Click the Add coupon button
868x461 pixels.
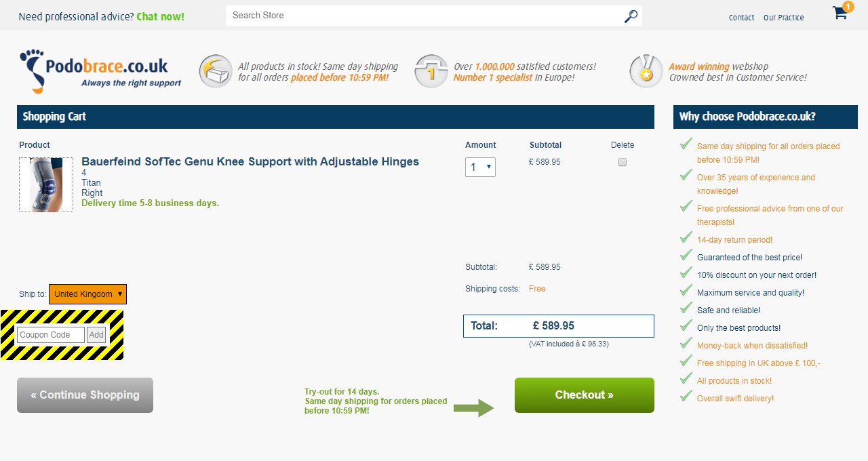pos(96,335)
